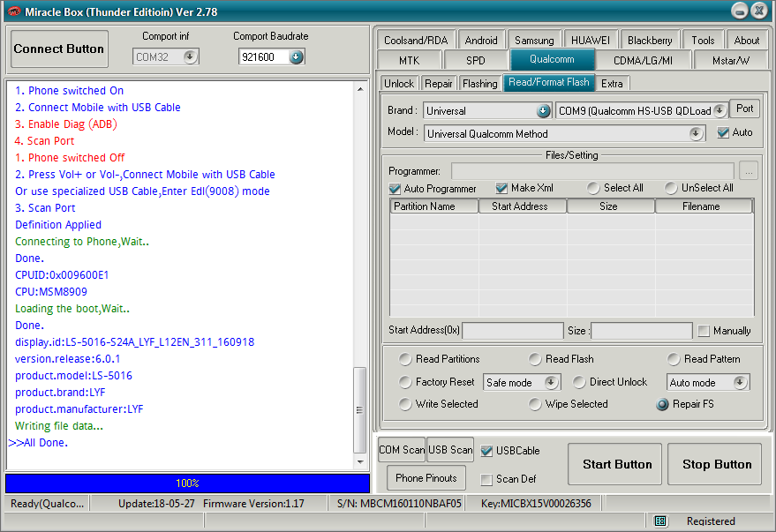Select the Wipe Selected option
776x532 pixels.
534,404
